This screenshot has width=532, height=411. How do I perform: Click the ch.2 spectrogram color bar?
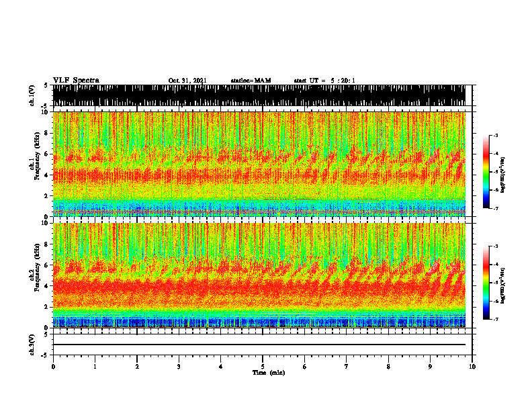(486, 283)
